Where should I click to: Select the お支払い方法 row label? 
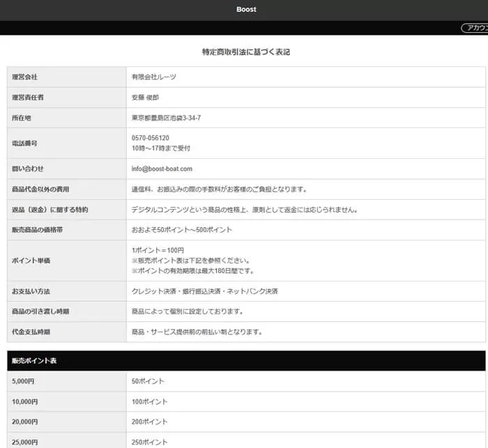(31, 291)
